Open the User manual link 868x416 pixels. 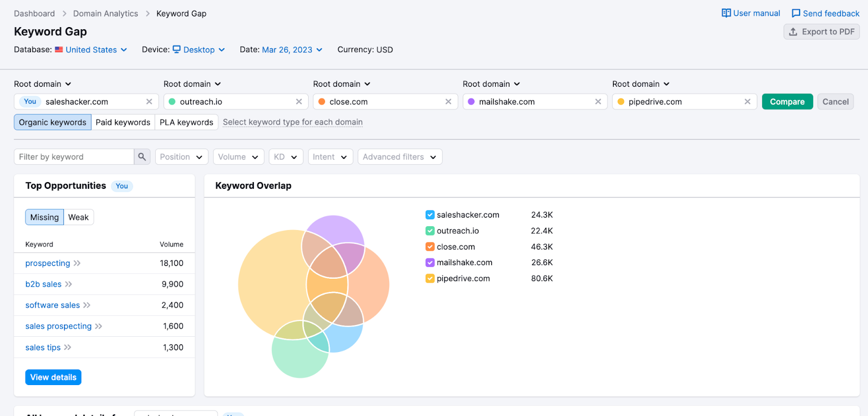pyautogui.click(x=751, y=13)
